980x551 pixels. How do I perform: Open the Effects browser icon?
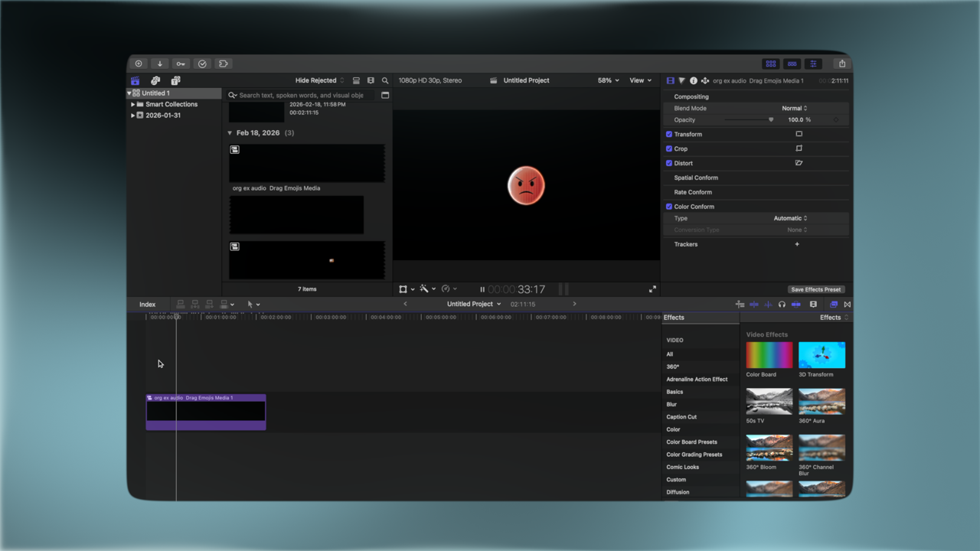tap(834, 305)
